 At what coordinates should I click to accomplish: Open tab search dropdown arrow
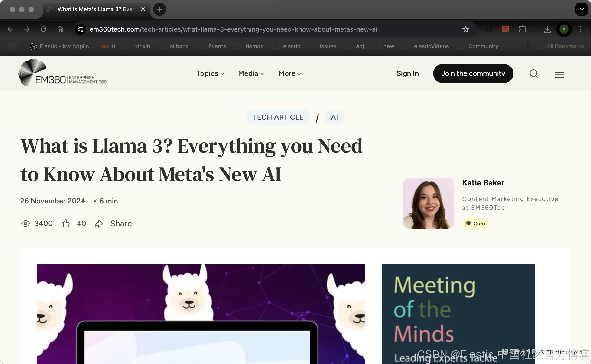(x=581, y=9)
